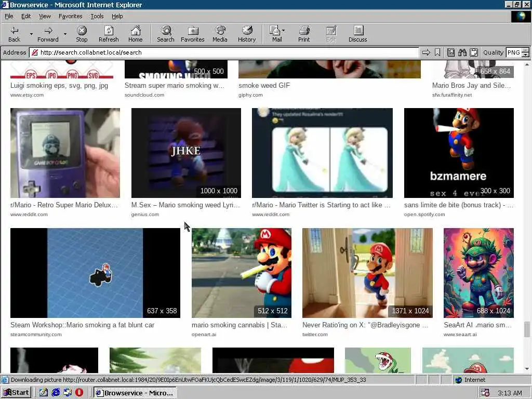
Task: Open the green Mario SeaArt thumbnail
Action: point(478,273)
